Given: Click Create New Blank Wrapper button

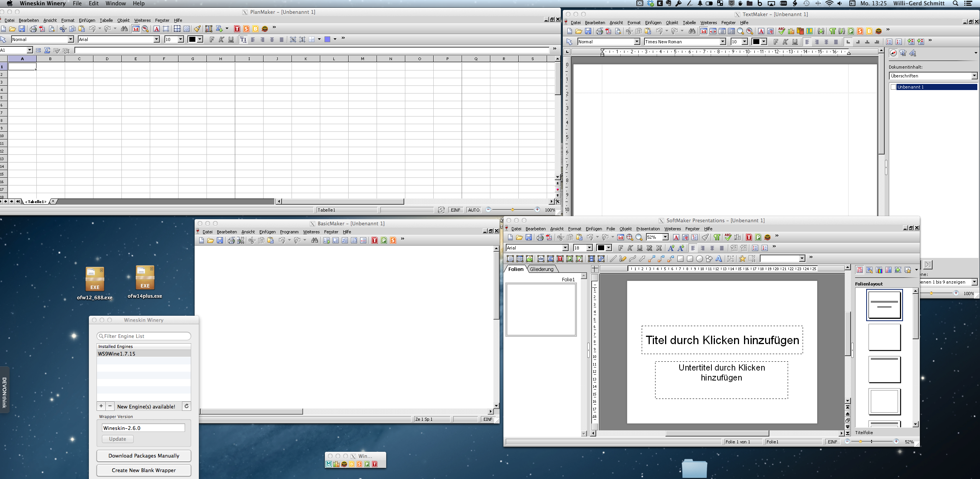Looking at the screenshot, I should (144, 470).
